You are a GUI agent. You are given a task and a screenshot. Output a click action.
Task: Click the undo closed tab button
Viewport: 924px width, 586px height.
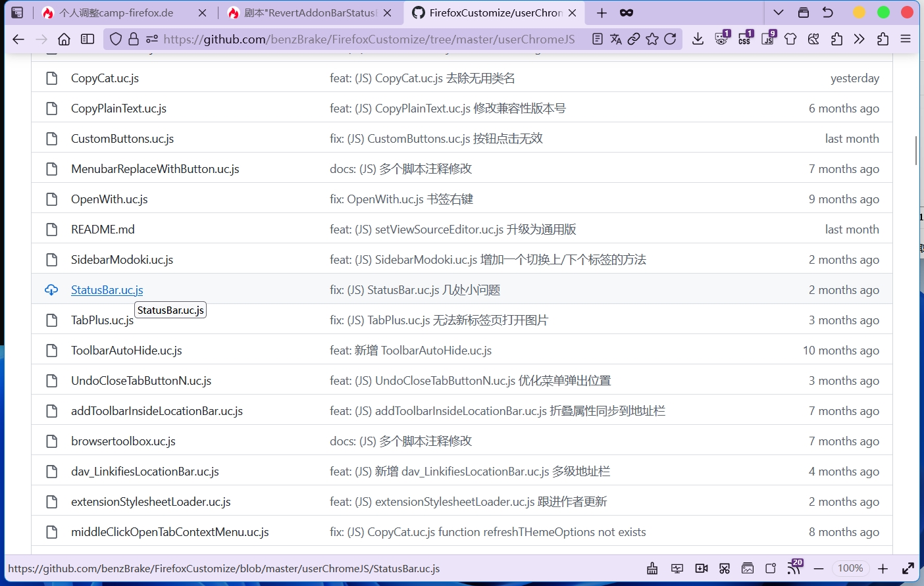pyautogui.click(x=828, y=12)
